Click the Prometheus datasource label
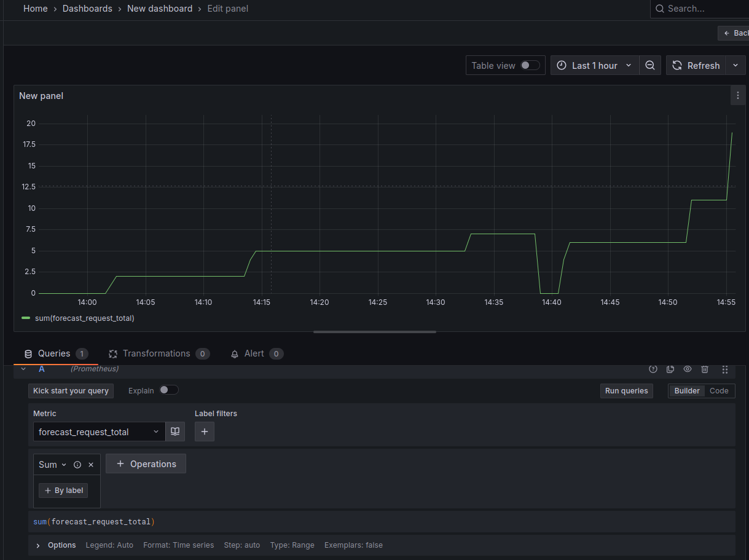The width and height of the screenshot is (749, 560). (95, 369)
